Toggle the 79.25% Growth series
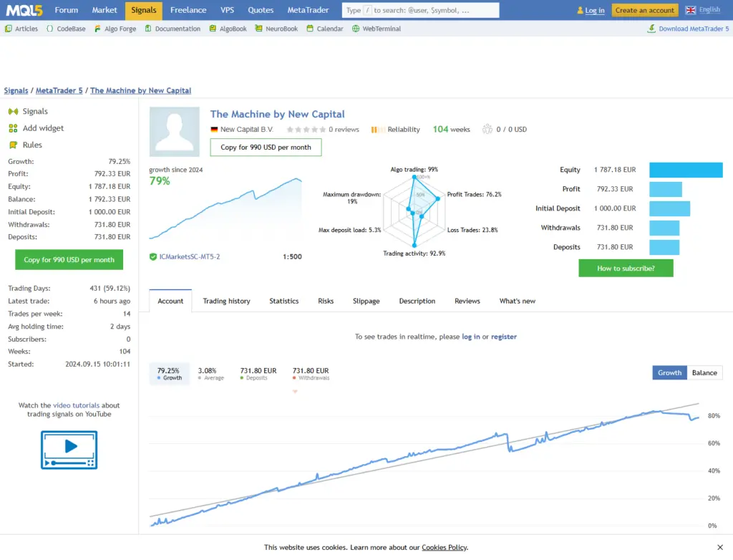The width and height of the screenshot is (733, 560). (x=169, y=374)
